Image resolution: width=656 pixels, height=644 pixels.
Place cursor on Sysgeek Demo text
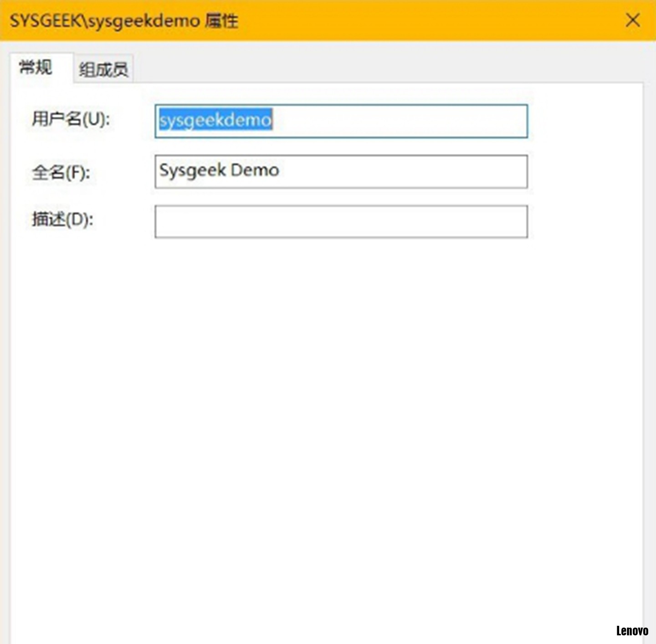(219, 170)
